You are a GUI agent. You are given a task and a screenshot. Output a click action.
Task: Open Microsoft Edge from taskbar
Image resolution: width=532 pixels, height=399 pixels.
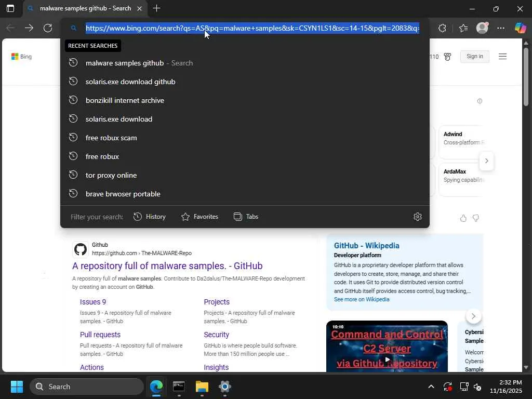pos(156,387)
